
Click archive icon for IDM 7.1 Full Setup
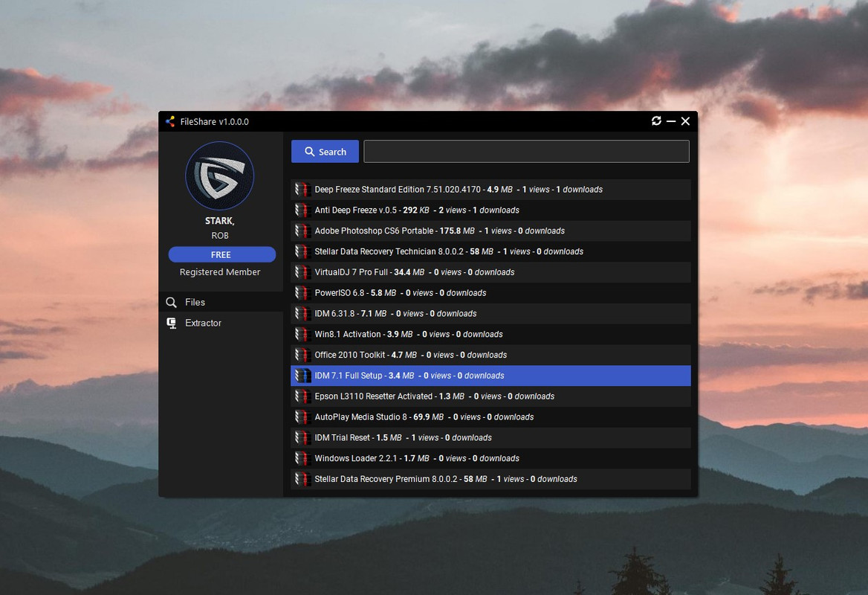(302, 376)
